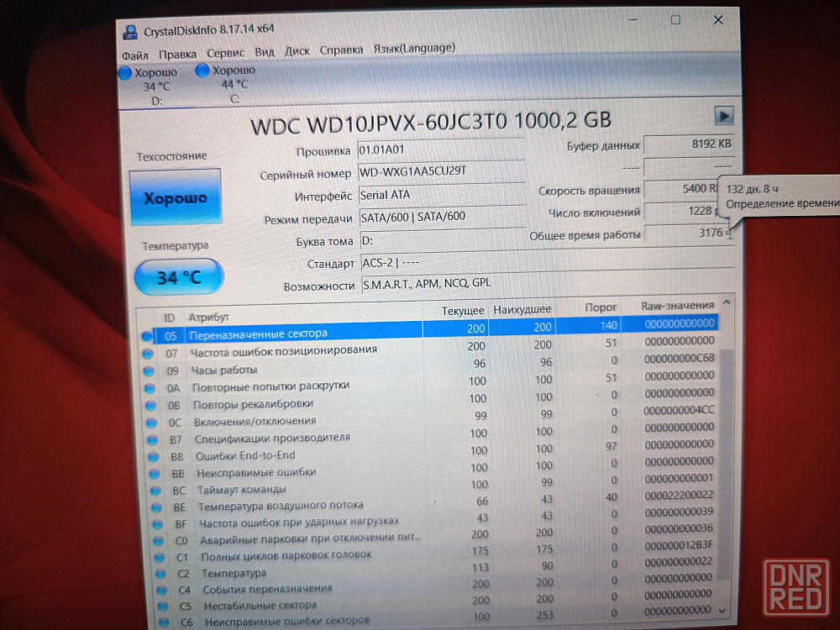
Task: Click the Порог column header
Action: tap(600, 307)
